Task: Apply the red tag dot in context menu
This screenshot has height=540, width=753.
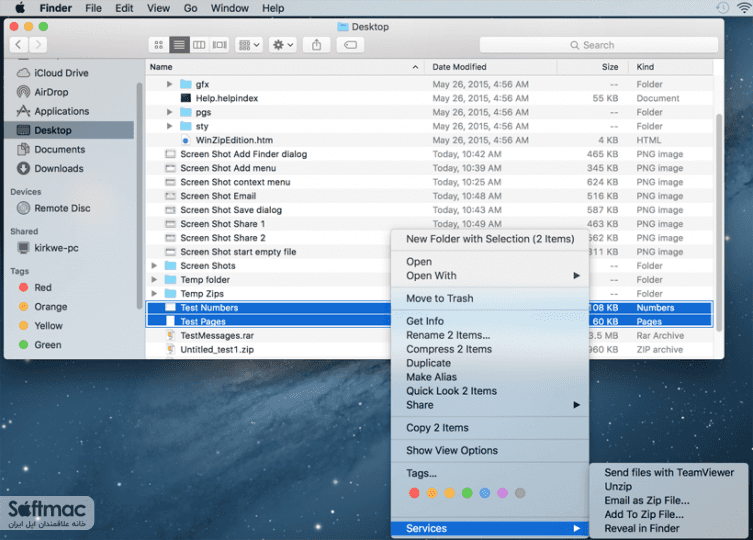Action: click(414, 493)
